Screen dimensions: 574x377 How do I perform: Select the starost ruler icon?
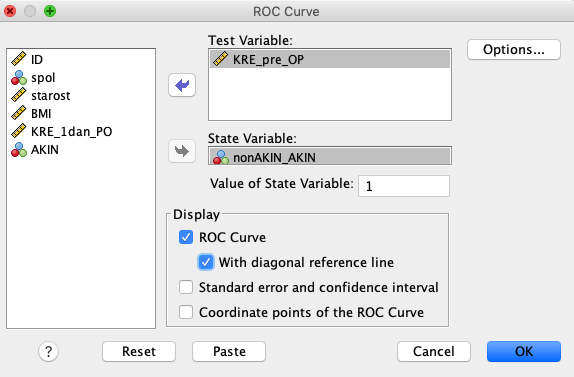click(19, 95)
